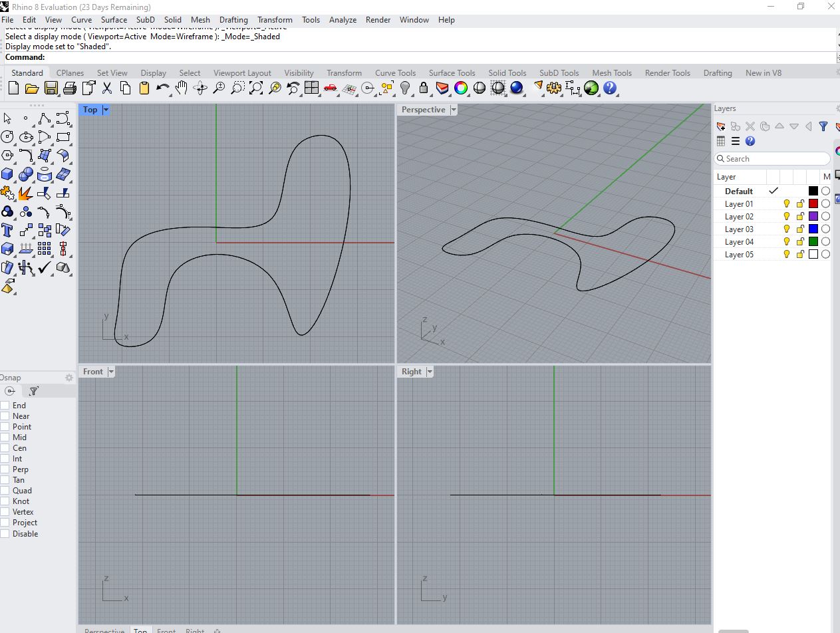Select the Text tool in the left sidebar
The height and width of the screenshot is (633, 840).
(x=8, y=231)
